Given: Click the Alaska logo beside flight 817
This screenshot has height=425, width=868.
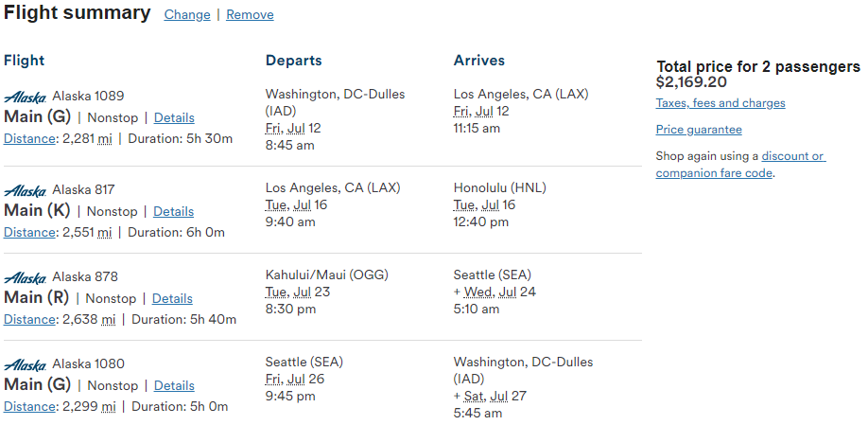Looking at the screenshot, I should pyautogui.click(x=25, y=191).
